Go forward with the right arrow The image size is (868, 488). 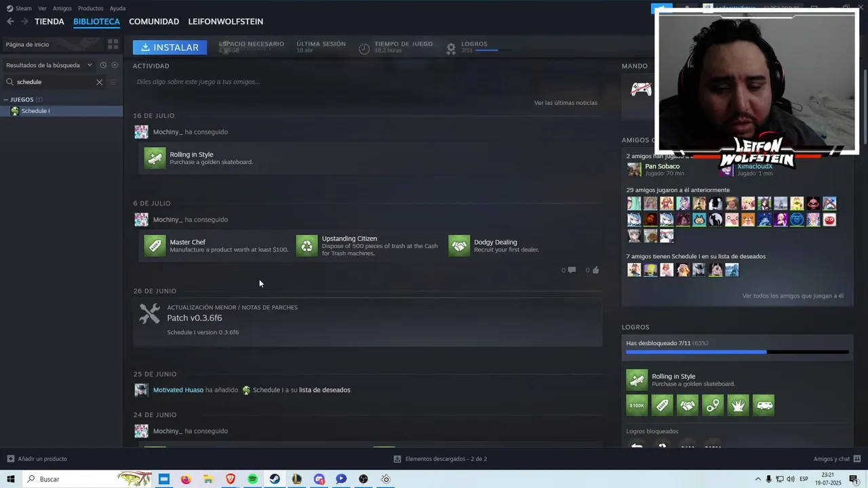tap(24, 22)
